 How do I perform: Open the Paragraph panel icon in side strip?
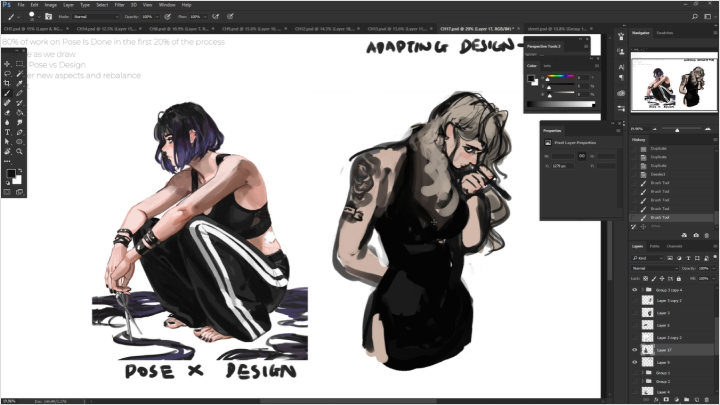621,78
